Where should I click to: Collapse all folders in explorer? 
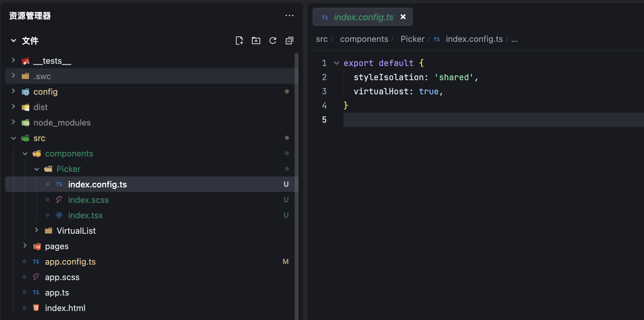[x=289, y=41]
